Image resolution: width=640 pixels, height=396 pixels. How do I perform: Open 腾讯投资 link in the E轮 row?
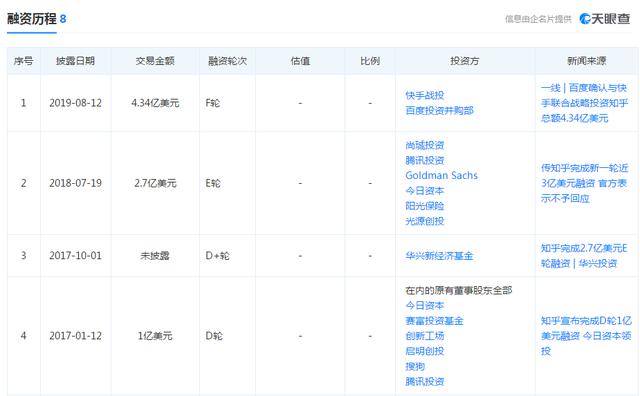(x=424, y=160)
